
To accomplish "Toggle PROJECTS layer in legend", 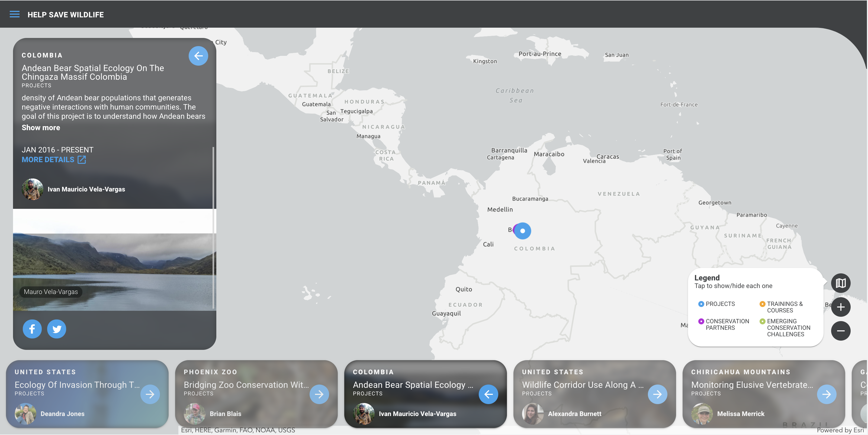I will pos(716,304).
